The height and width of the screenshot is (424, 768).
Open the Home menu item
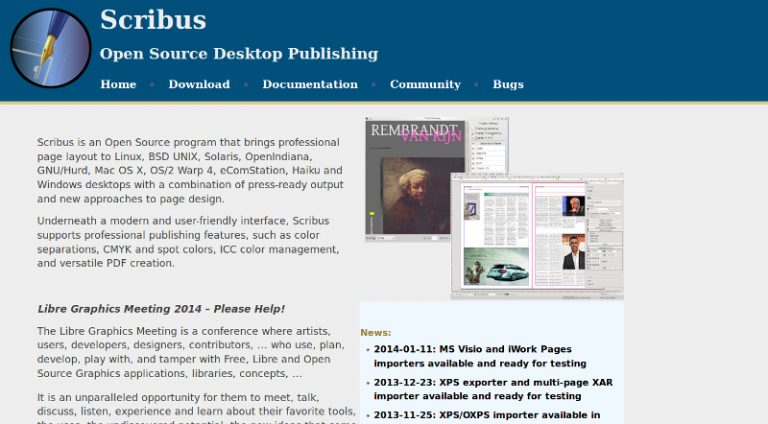[x=118, y=84]
